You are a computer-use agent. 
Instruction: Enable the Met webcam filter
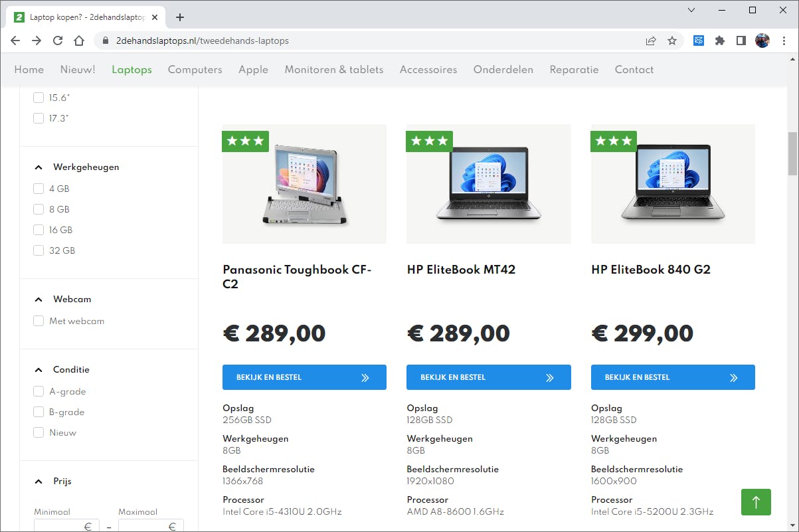click(39, 321)
